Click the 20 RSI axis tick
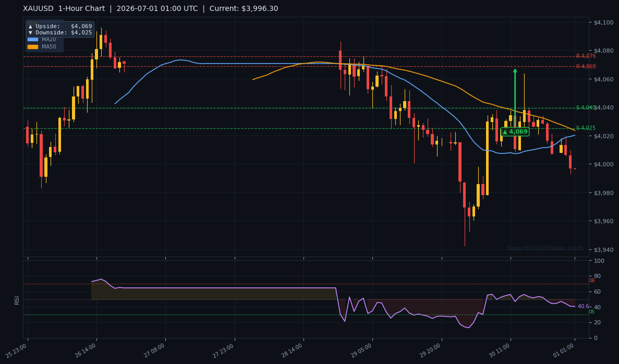619x364 pixels. (x=597, y=323)
